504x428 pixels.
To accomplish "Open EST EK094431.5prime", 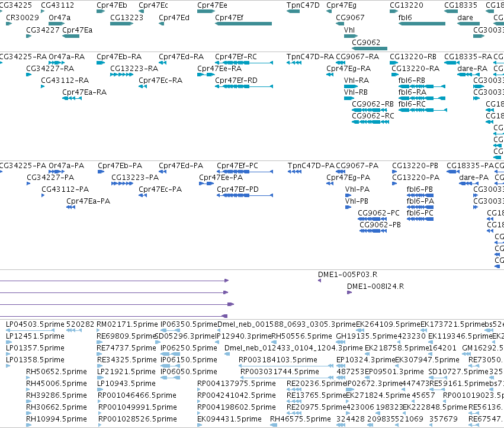I will pyautogui.click(x=230, y=419).
